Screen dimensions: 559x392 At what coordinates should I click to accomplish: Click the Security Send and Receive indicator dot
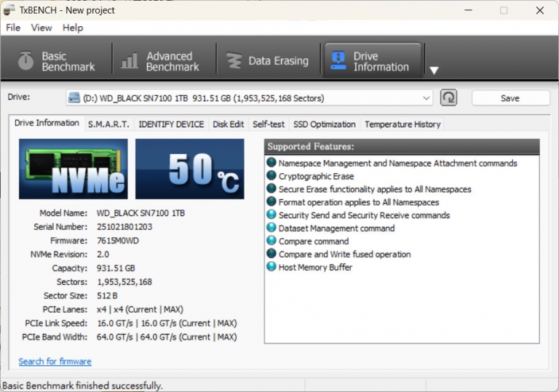[271, 215]
